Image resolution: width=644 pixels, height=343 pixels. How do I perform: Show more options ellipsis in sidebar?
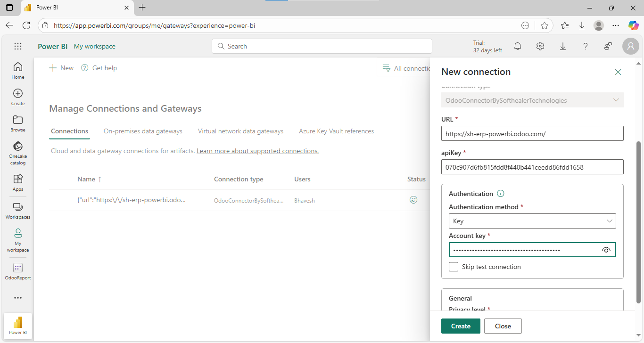click(18, 298)
